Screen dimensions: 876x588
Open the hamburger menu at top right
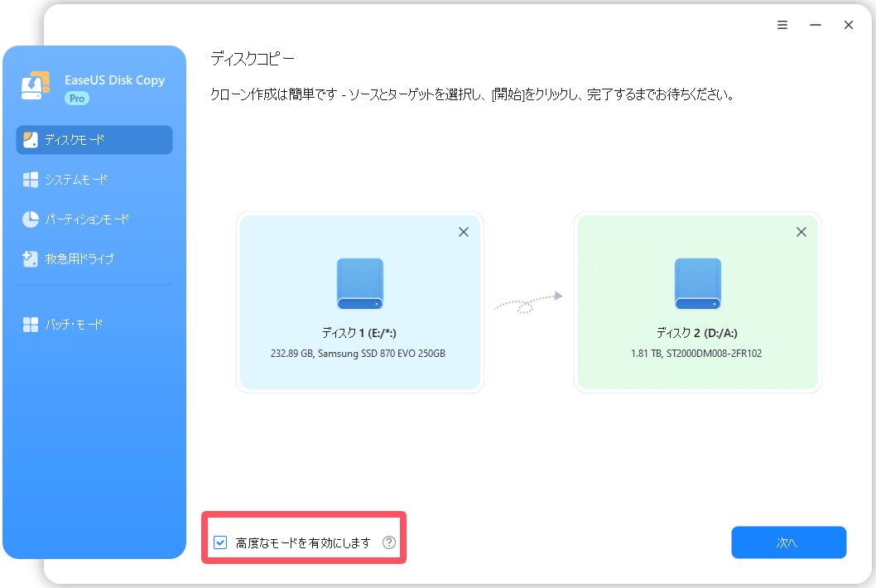click(782, 25)
